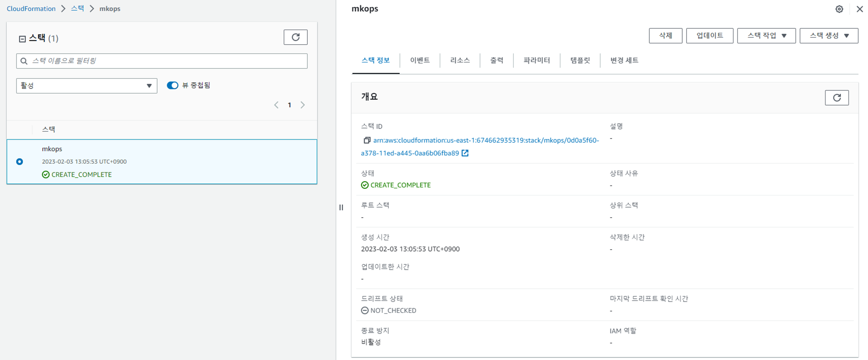The width and height of the screenshot is (868, 360).
Task: Open the 활성 status filter dropdown
Action: point(87,86)
